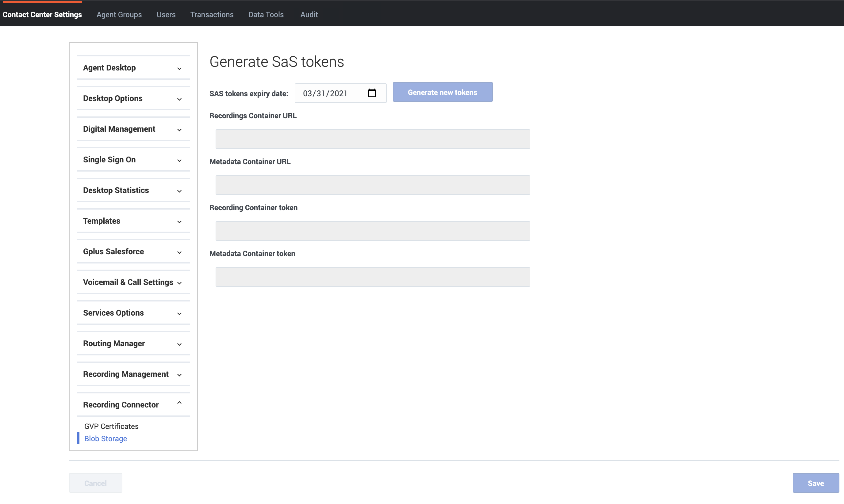Click the Cancel button
The width and height of the screenshot is (844, 504).
[95, 483]
